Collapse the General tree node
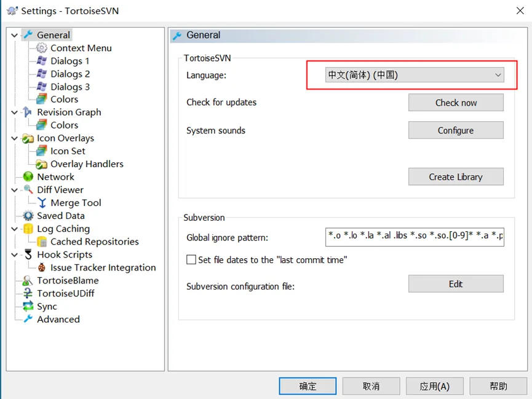The height and width of the screenshot is (399, 532). 15,35
